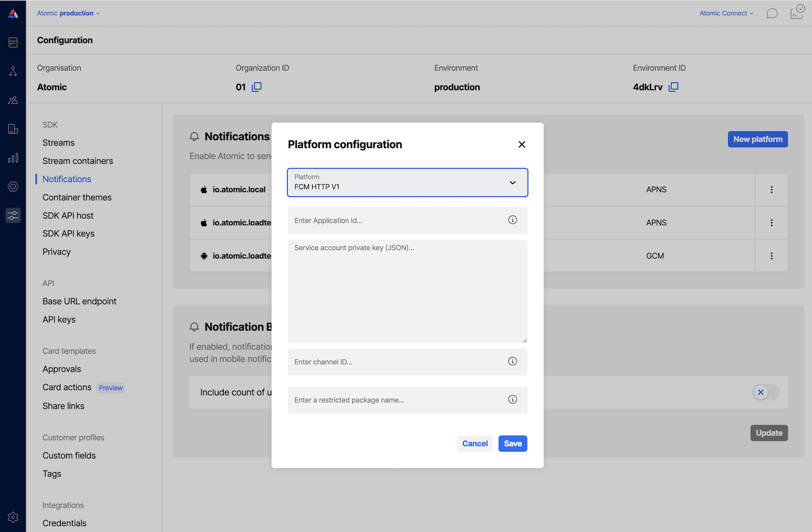Show info for Application Id field

pyautogui.click(x=513, y=220)
